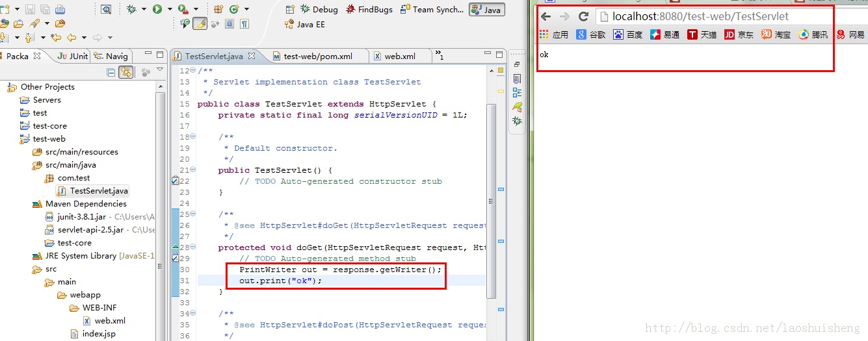Click the green Run toolbar button
868x341 pixels.
[157, 9]
